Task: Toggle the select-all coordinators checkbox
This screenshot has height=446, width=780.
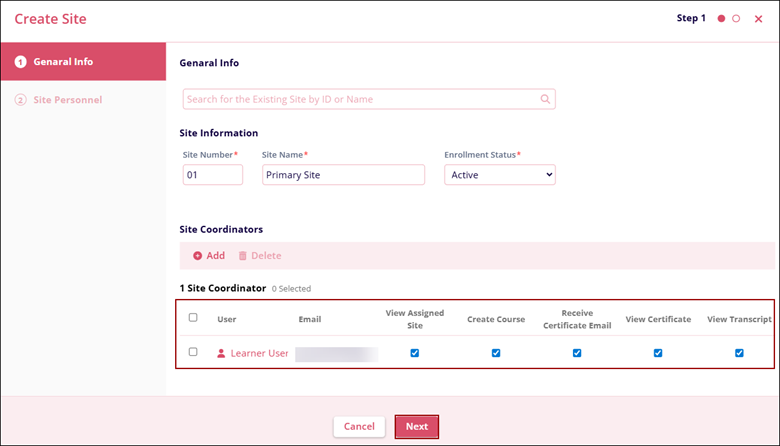Action: pos(193,318)
